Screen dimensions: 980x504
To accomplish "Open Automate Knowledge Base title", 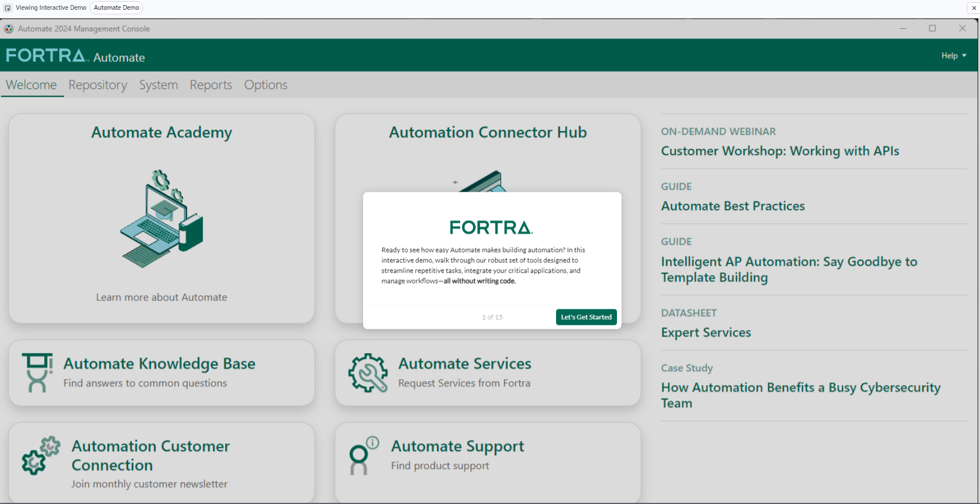I will click(159, 363).
